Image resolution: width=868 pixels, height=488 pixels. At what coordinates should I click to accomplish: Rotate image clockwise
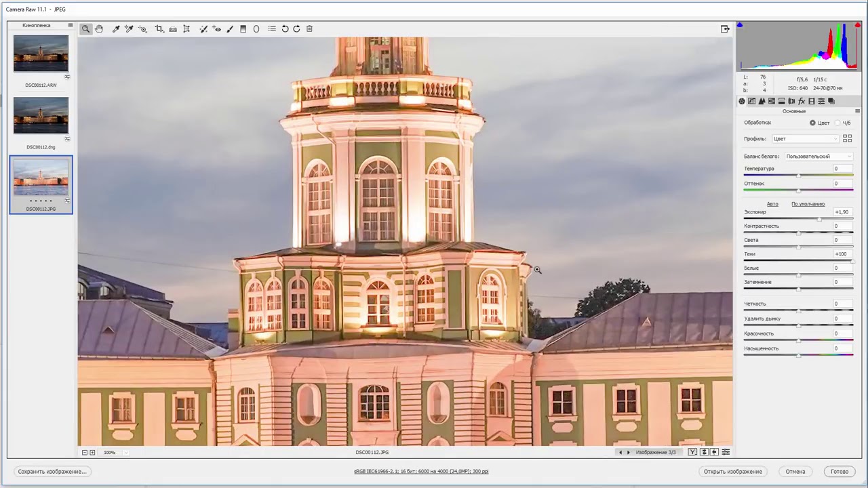296,29
